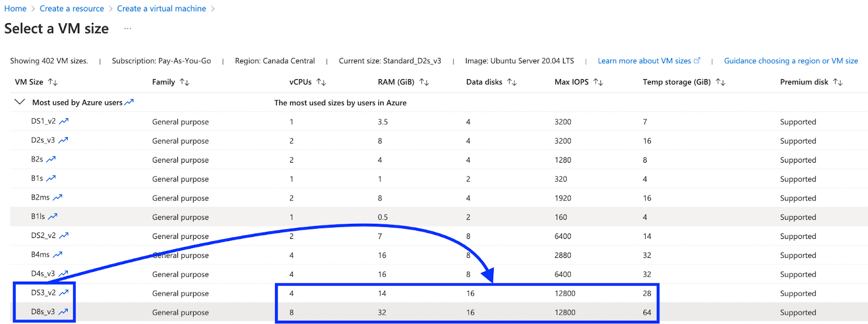Open Create a virtual machine breadcrumb

coord(161,9)
